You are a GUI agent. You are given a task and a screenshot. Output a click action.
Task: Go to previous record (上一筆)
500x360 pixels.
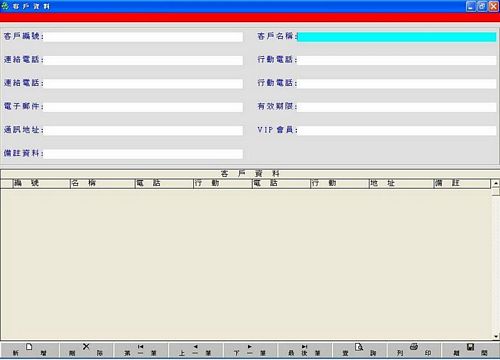tap(195, 350)
